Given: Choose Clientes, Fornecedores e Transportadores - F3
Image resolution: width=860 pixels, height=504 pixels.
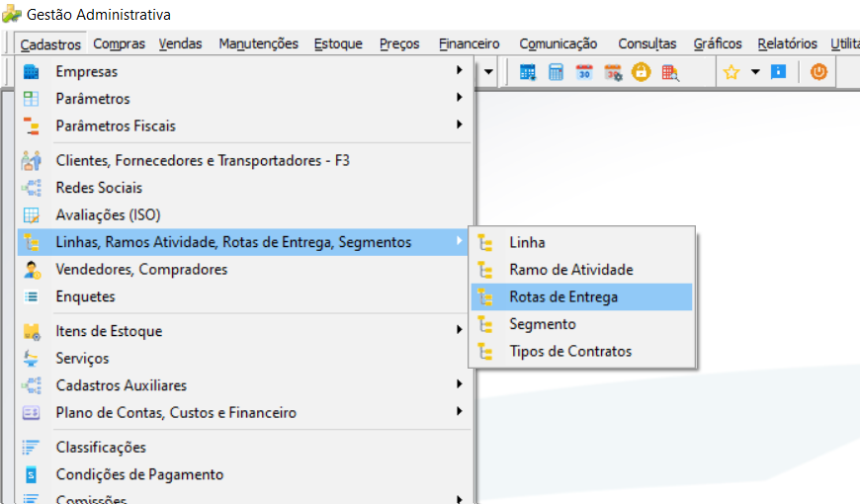Looking at the screenshot, I should pyautogui.click(x=244, y=160).
